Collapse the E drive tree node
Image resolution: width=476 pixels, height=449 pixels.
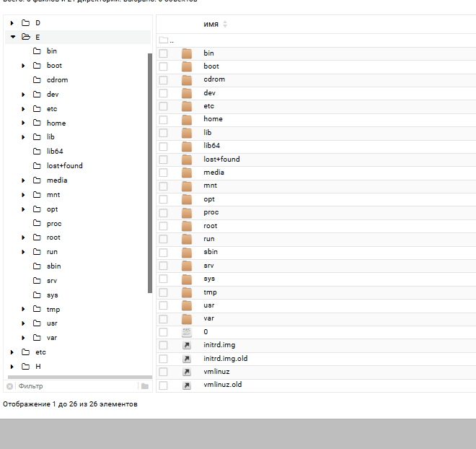coord(13,37)
